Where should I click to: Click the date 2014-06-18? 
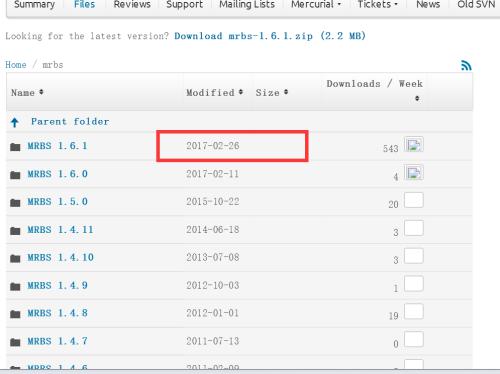(x=213, y=229)
